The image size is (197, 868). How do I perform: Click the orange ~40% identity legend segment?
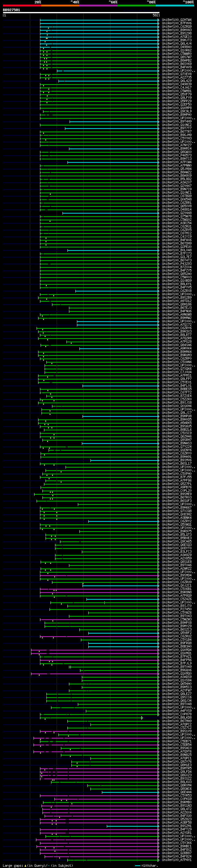click(x=60, y=6)
